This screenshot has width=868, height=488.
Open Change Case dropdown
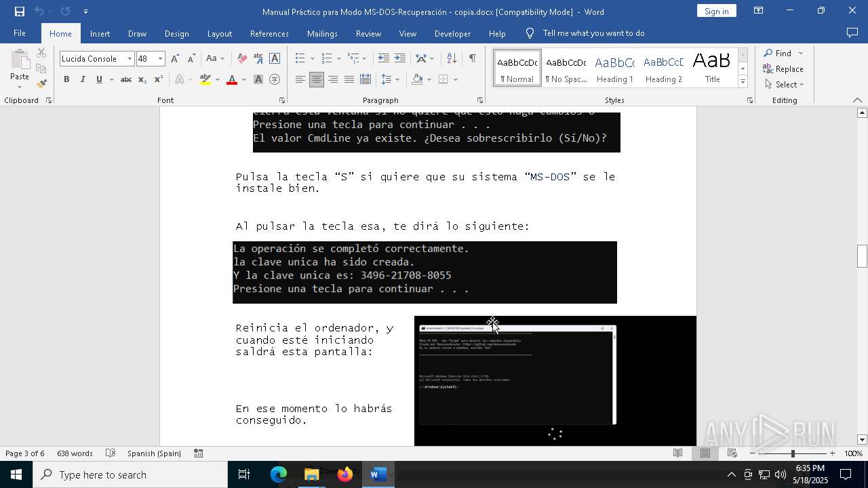214,59
